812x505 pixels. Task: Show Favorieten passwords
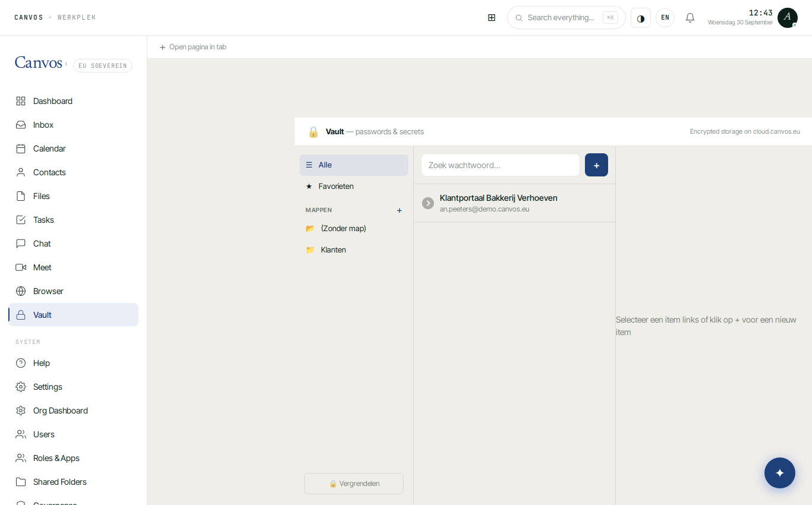tap(354, 187)
